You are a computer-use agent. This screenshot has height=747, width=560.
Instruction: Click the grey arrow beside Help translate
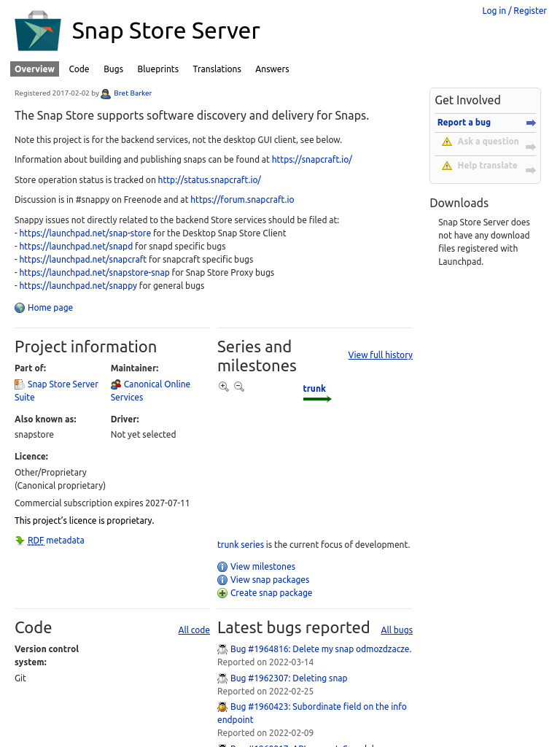(x=531, y=170)
